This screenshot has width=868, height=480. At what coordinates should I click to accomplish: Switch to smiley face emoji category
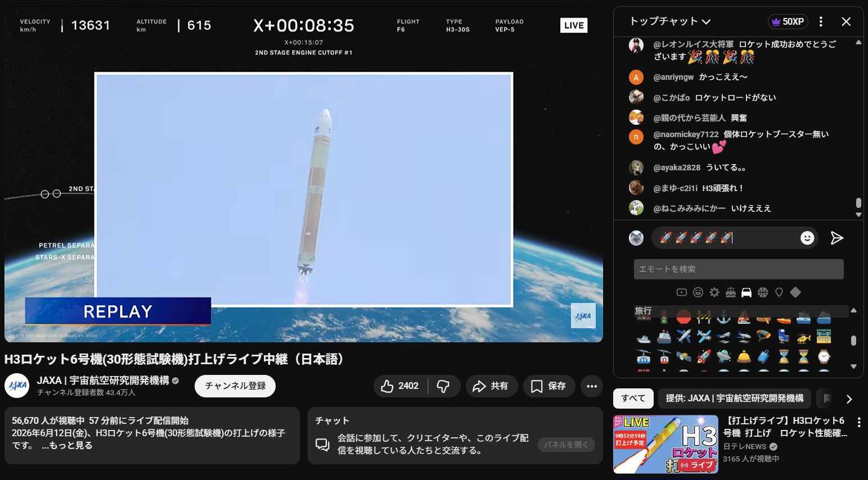pos(698,292)
